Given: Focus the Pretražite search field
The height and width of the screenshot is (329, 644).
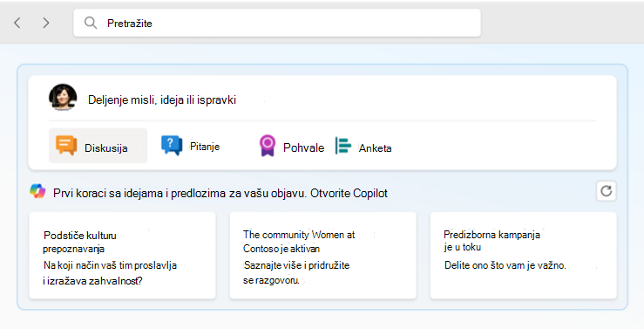Looking at the screenshot, I should click(x=277, y=23).
